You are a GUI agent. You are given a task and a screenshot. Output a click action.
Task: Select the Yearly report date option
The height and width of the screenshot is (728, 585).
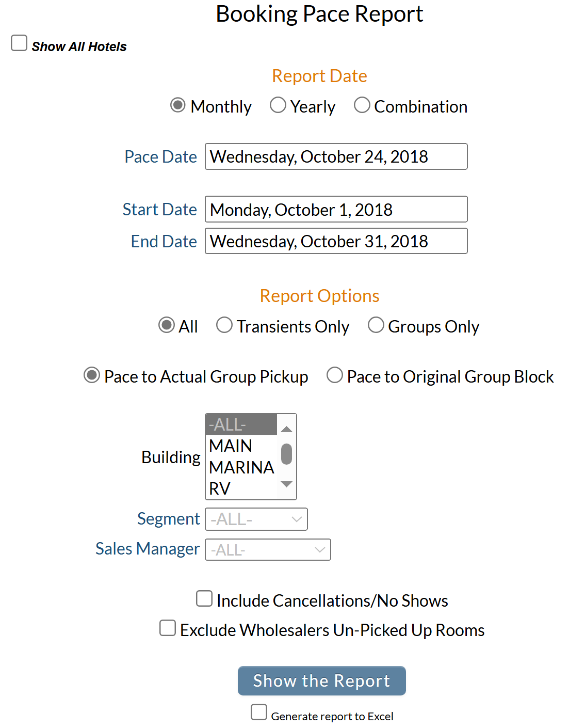(x=278, y=104)
